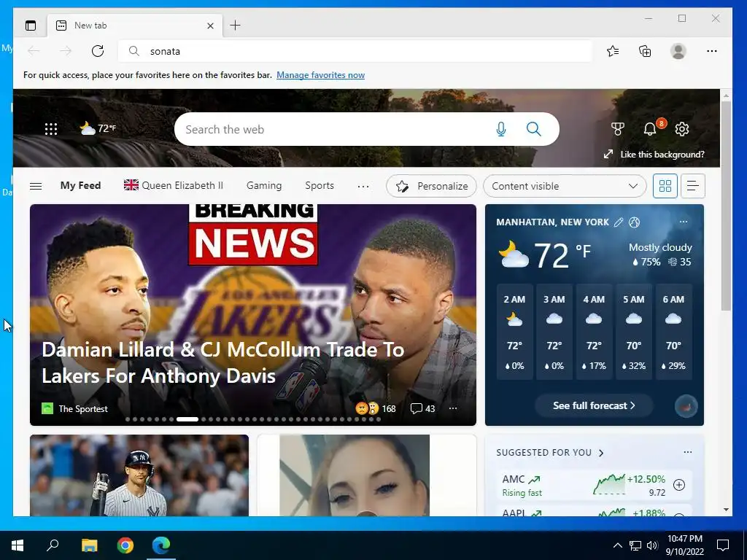Click the address bar containing sonata
This screenshot has height=560, width=747.
tap(355, 51)
